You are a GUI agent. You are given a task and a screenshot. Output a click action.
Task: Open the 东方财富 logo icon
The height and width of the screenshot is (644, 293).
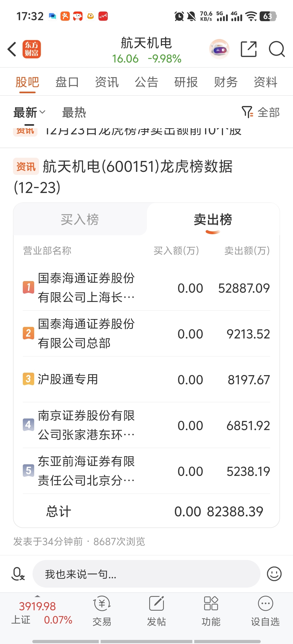coord(32,49)
